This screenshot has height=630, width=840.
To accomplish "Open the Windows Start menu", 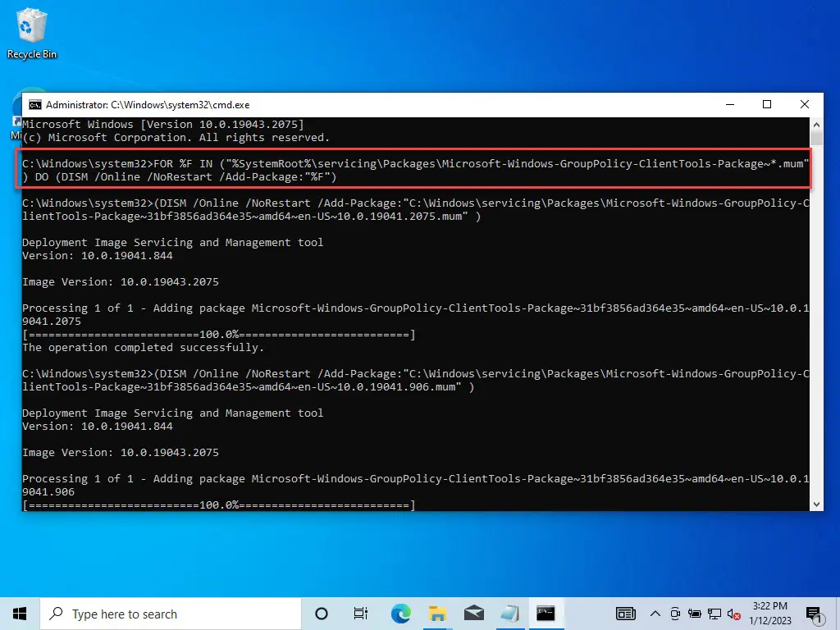I will point(20,614).
